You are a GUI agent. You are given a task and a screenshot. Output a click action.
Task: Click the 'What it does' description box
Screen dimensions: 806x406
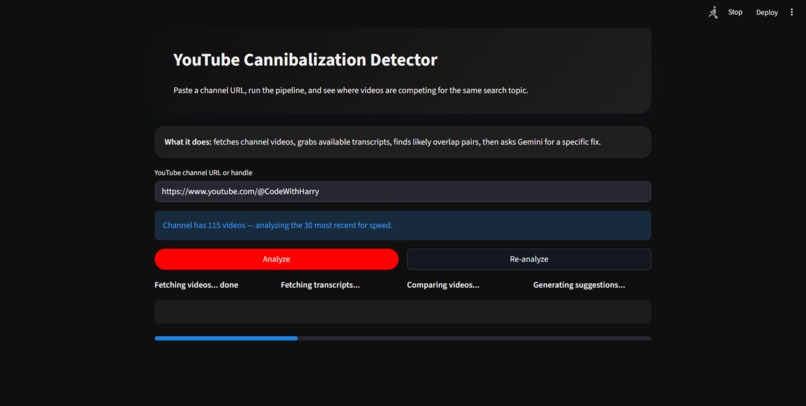tap(402, 142)
